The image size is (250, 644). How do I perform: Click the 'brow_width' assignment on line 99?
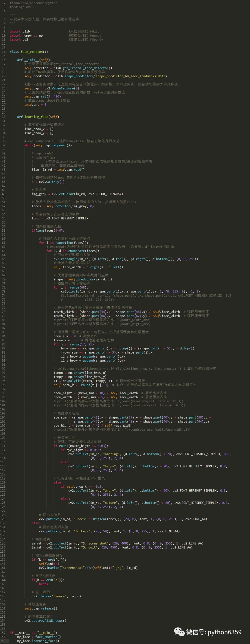[x=96, y=397]
